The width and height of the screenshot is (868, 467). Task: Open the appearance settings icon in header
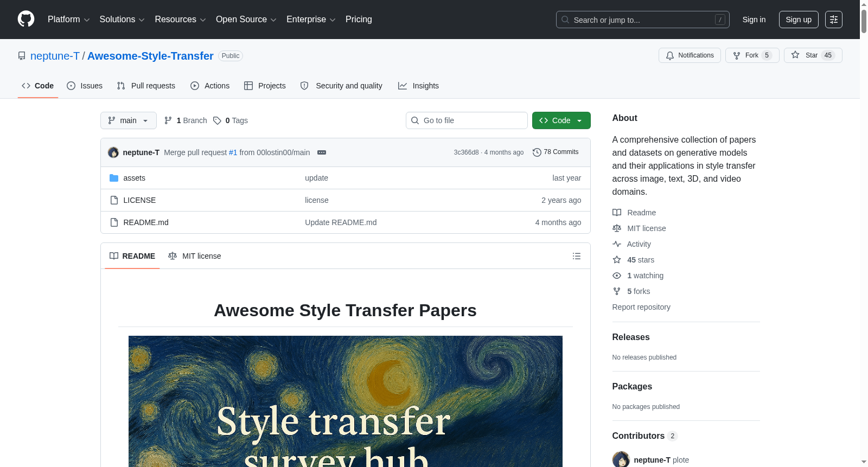(834, 20)
